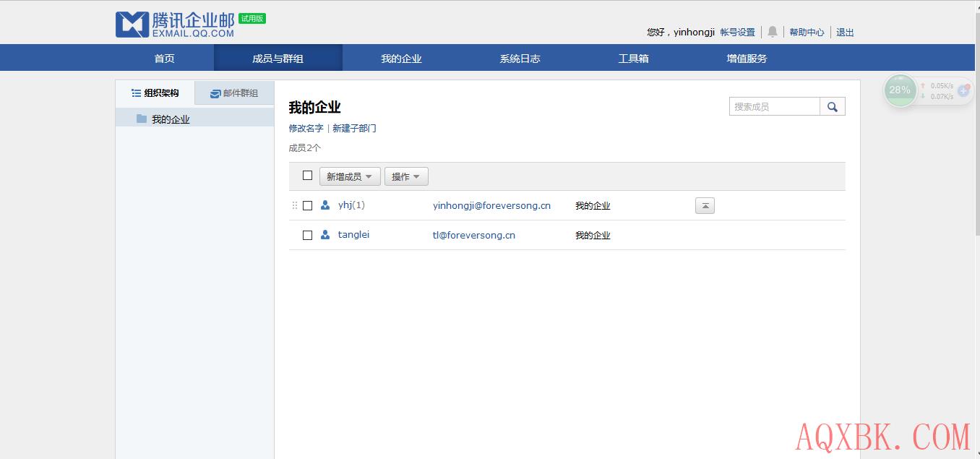Click the plus icon on speed widget
980x459 pixels.
click(x=963, y=91)
